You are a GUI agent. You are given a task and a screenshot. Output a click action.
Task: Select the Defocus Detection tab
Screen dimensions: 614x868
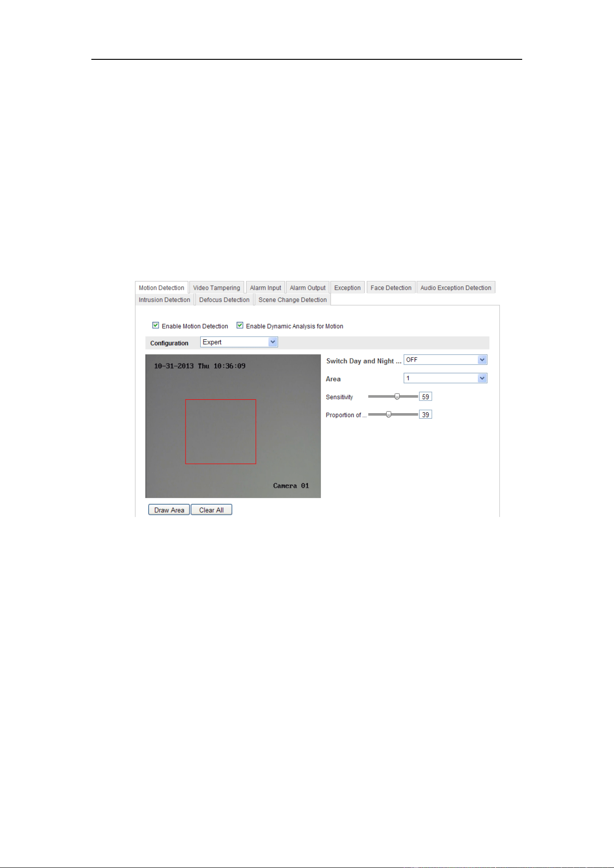[224, 300]
